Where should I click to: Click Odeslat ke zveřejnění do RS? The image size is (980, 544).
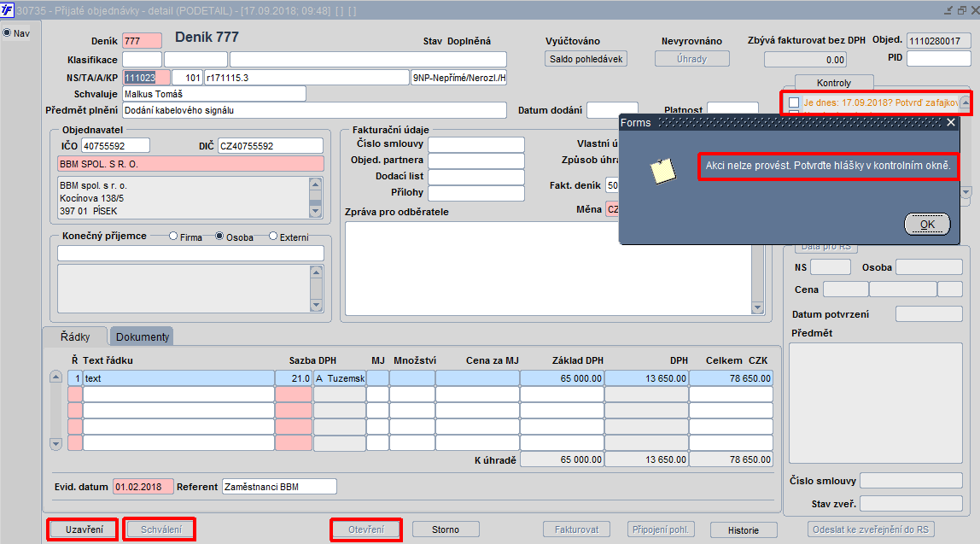click(x=871, y=529)
